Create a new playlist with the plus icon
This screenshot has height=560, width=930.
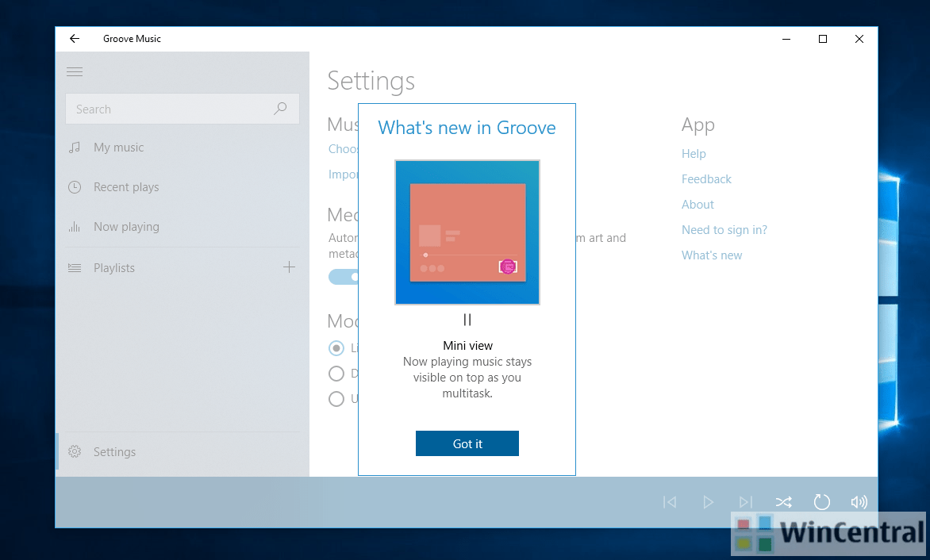pos(289,267)
